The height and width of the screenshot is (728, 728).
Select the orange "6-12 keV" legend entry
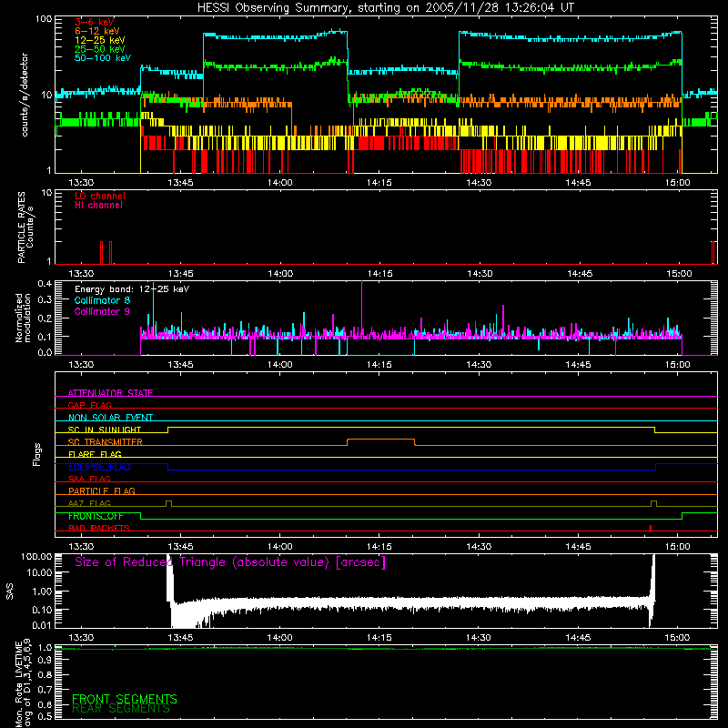pyautogui.click(x=97, y=31)
